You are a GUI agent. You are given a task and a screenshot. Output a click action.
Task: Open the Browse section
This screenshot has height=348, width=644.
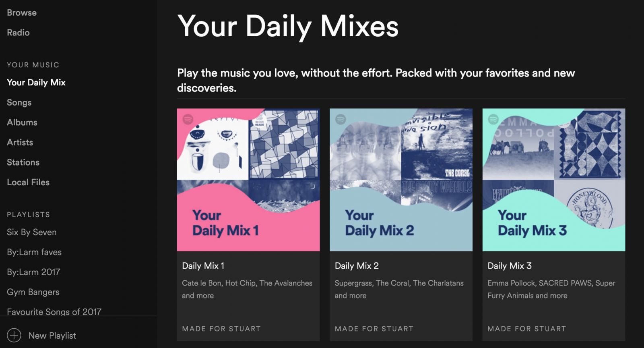(21, 12)
